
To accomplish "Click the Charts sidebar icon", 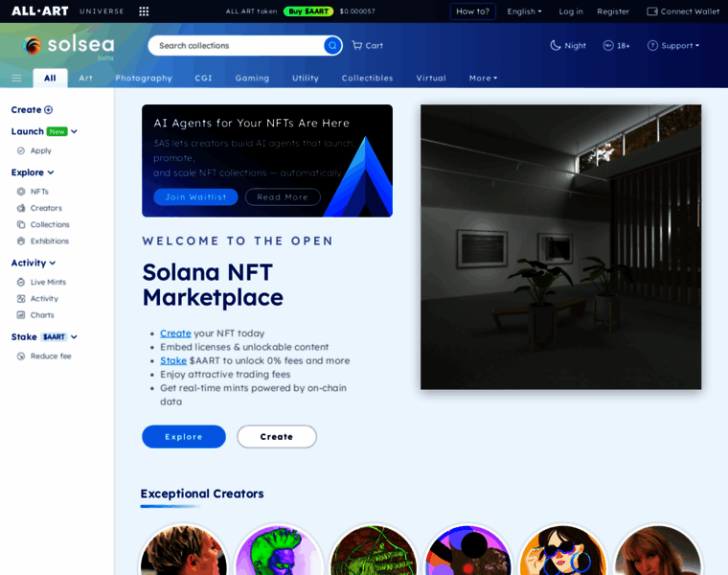I will point(21,315).
